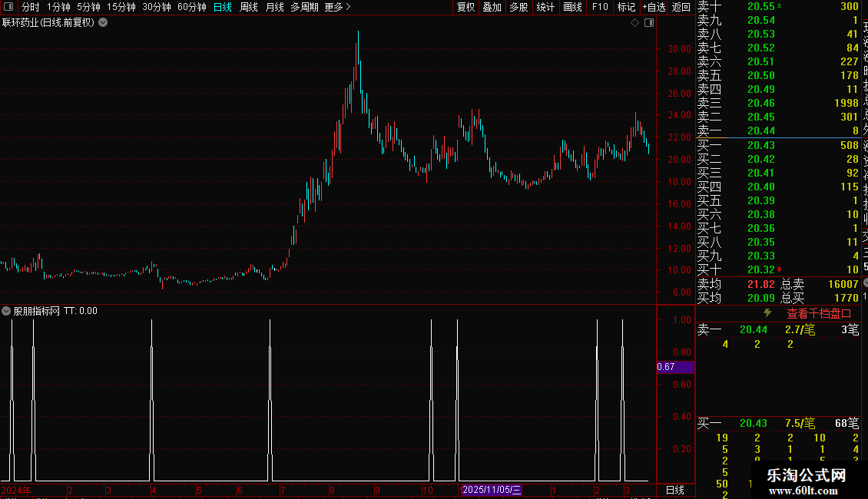Image resolution: width=868 pixels, height=499 pixels.
Task: Switch to 月线 monthly chart
Action: (274, 7)
